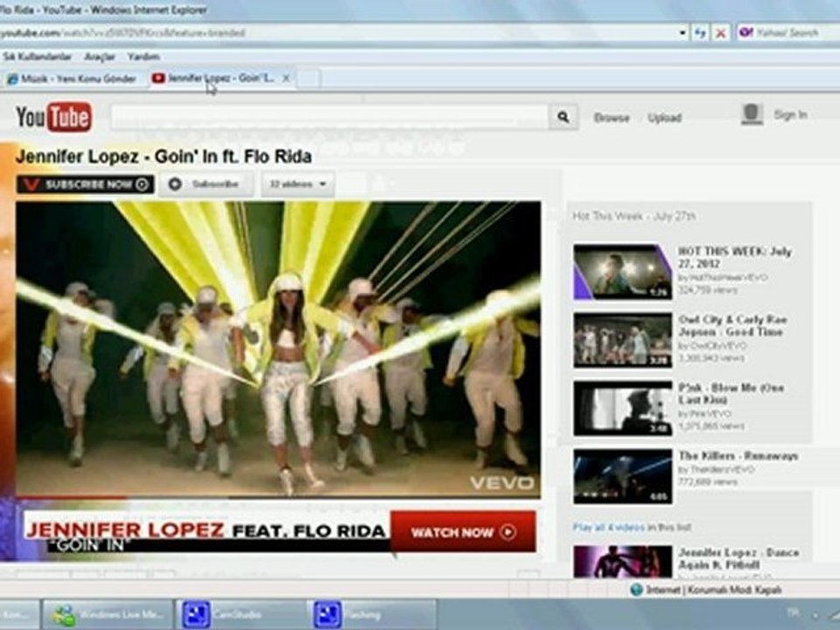Click the Jennifer Lopez Dance Again title
This screenshot has height=630, width=840.
pyautogui.click(x=738, y=558)
